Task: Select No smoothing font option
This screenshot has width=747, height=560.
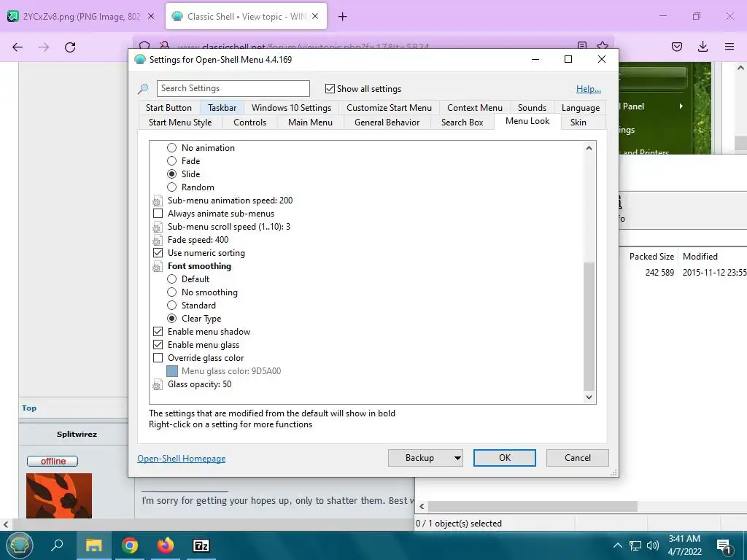Action: coord(172,292)
